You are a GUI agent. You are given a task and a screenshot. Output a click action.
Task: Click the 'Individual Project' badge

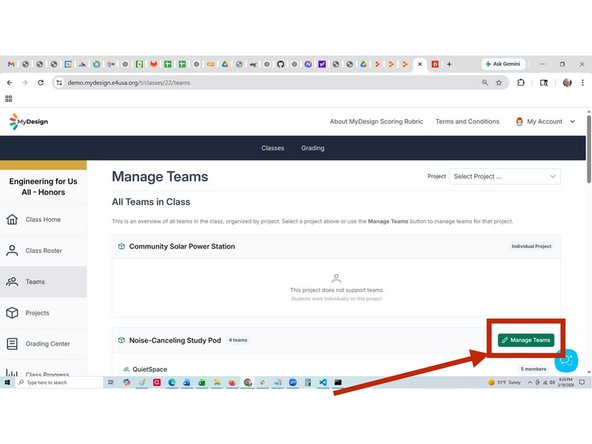(531, 246)
